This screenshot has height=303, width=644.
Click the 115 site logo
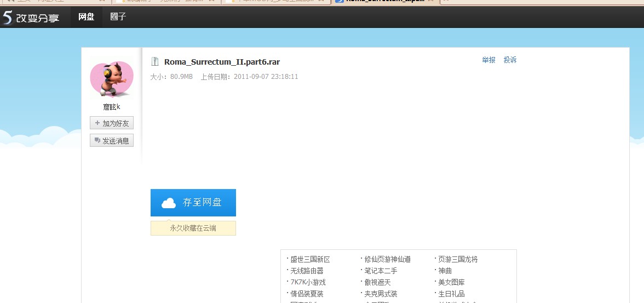point(31,18)
